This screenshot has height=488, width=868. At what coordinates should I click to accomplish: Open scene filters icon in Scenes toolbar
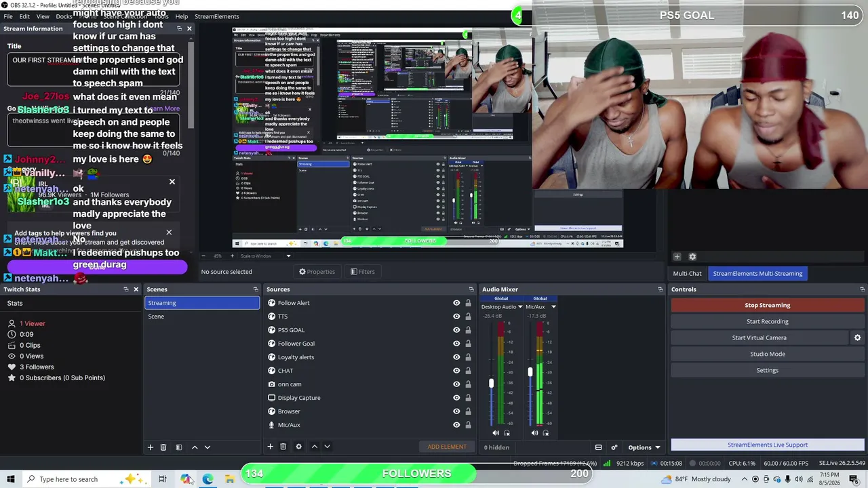[x=179, y=447]
